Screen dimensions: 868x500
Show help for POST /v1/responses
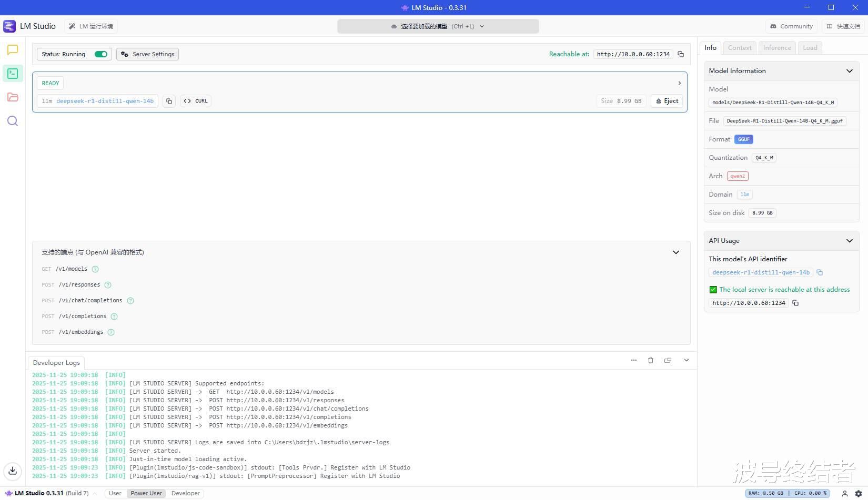(108, 285)
